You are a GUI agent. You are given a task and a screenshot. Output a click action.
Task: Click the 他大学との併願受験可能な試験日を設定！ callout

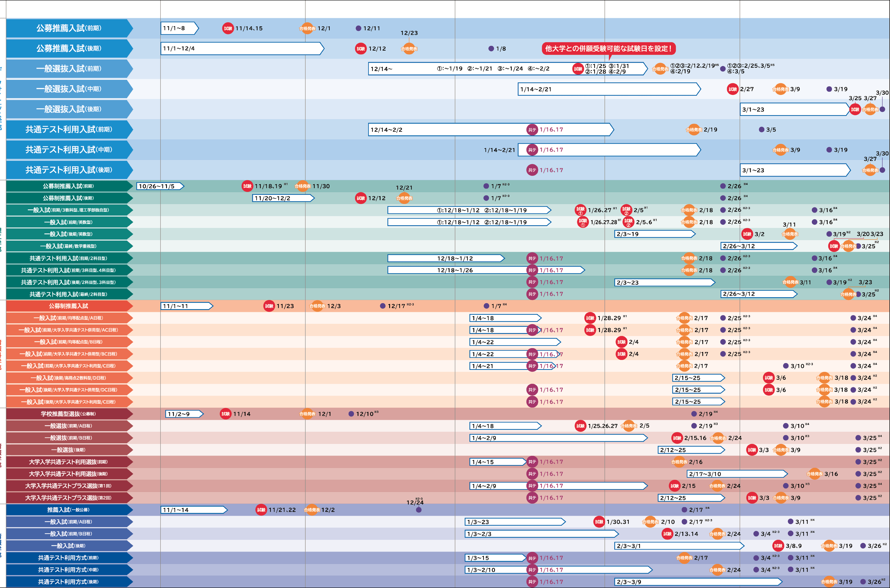point(609,48)
